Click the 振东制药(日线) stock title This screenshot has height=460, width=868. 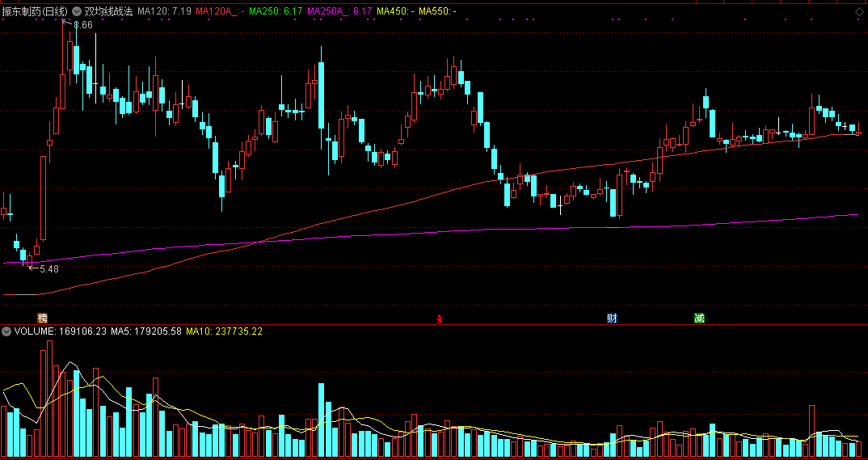click(35, 11)
